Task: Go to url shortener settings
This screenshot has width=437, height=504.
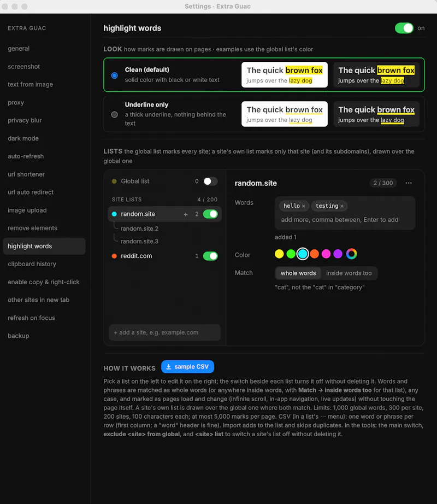Action: pyautogui.click(x=44, y=174)
